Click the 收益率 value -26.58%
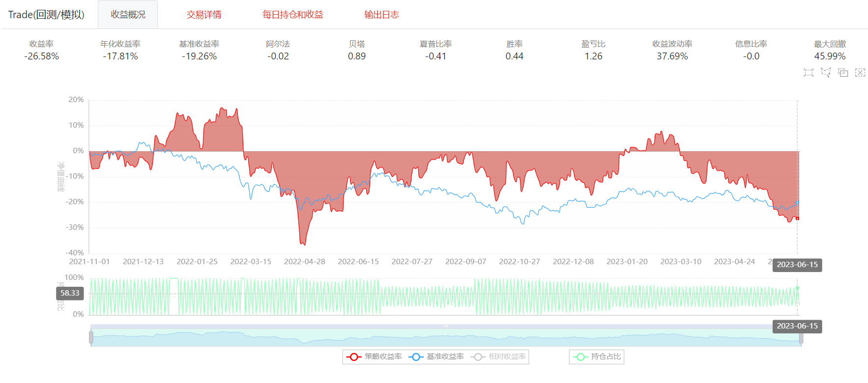This screenshot has width=868, height=383. (42, 56)
